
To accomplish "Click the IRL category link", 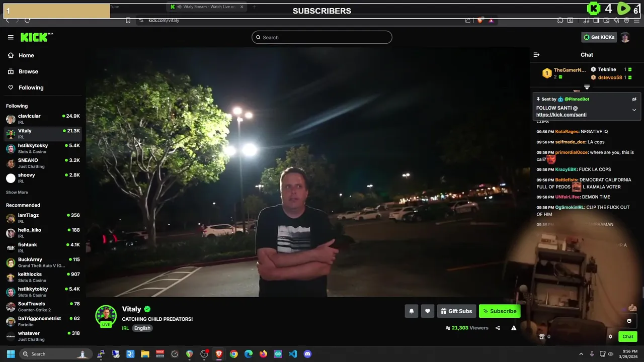I will pyautogui.click(x=125, y=328).
